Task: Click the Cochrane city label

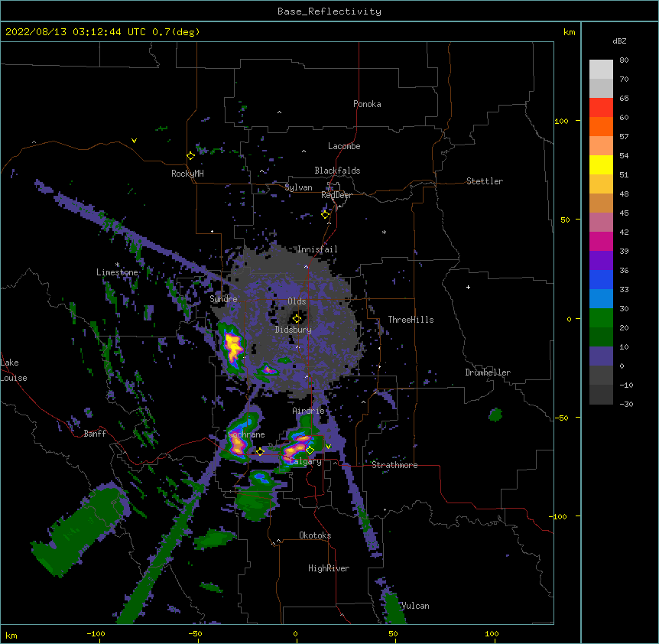Action: coord(246,434)
